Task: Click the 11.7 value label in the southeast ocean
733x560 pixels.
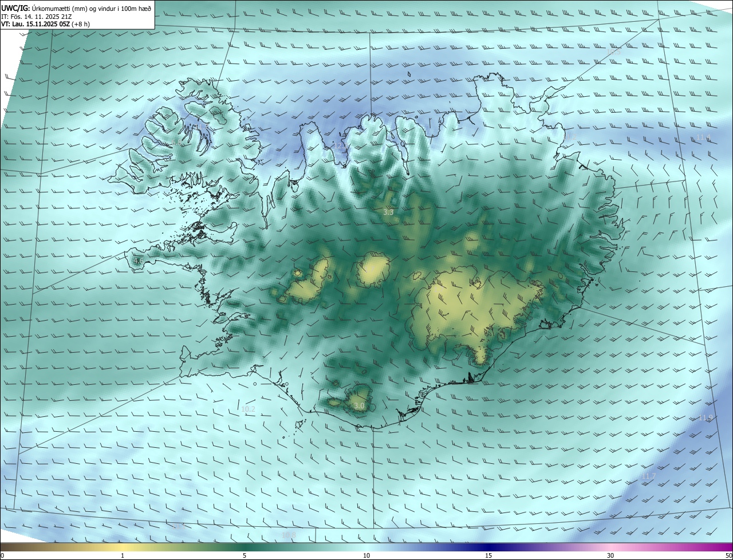Action: coord(648,476)
